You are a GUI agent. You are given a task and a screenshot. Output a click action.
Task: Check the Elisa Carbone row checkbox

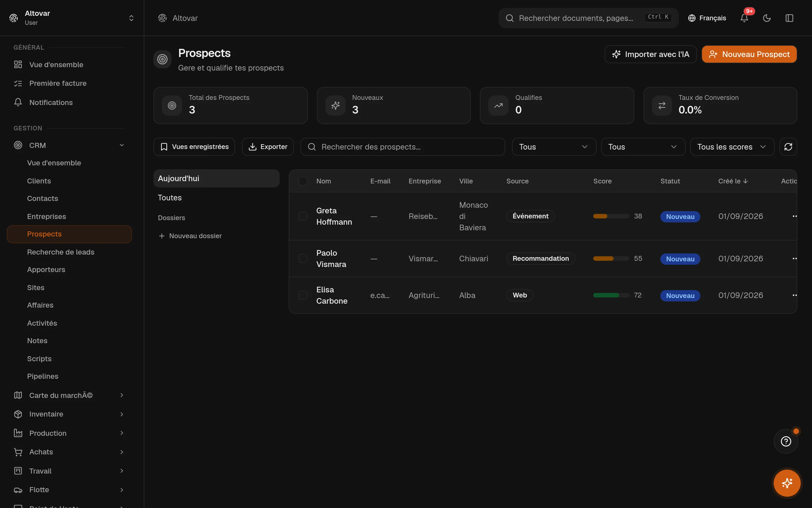(x=303, y=295)
